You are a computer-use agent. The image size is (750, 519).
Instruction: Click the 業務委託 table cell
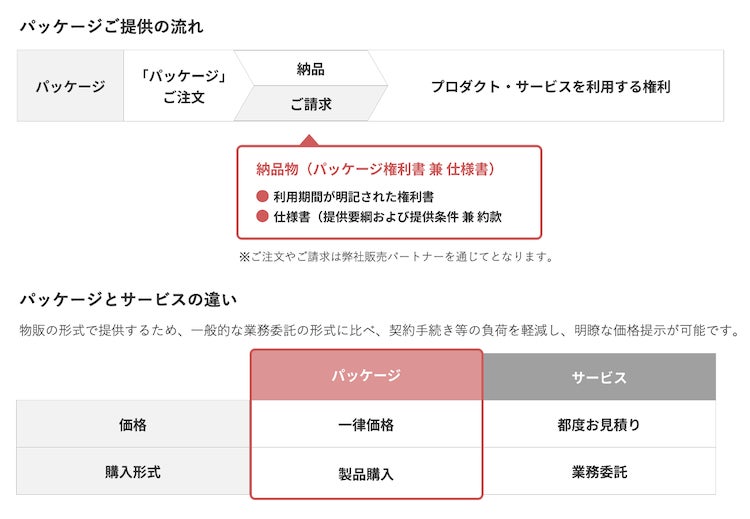(599, 471)
